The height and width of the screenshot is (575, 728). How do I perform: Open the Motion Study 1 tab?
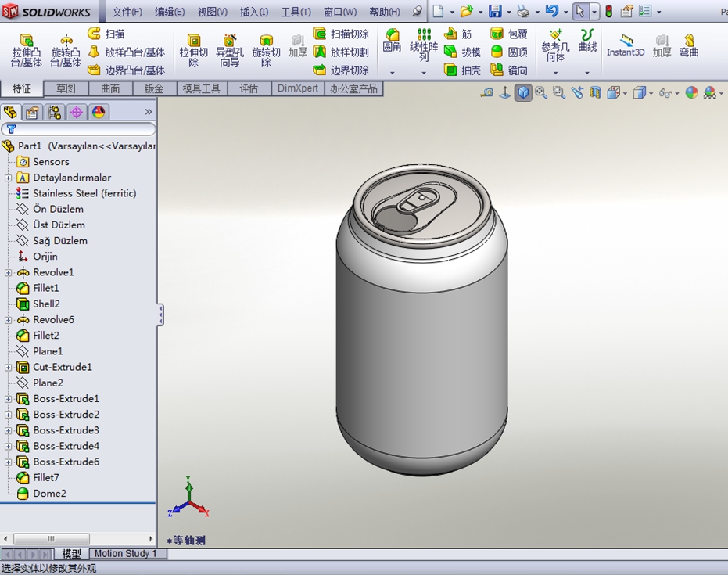point(125,554)
